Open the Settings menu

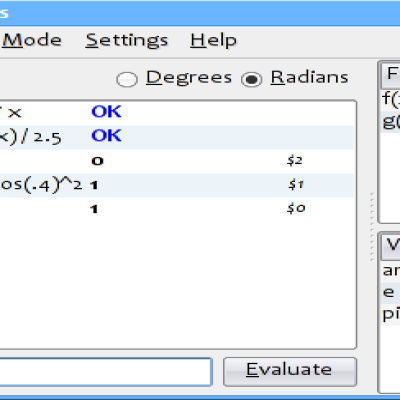tap(127, 40)
